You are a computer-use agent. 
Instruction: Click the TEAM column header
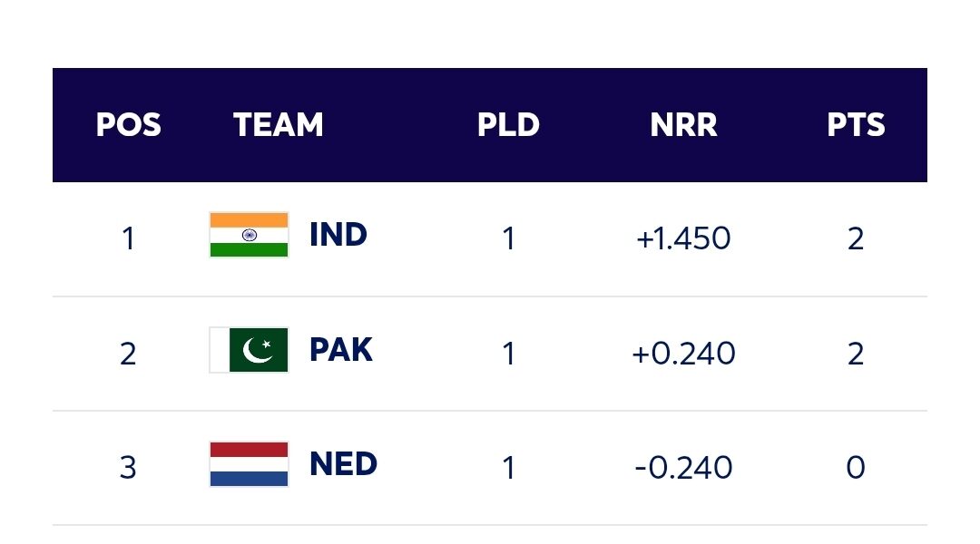[x=278, y=125]
